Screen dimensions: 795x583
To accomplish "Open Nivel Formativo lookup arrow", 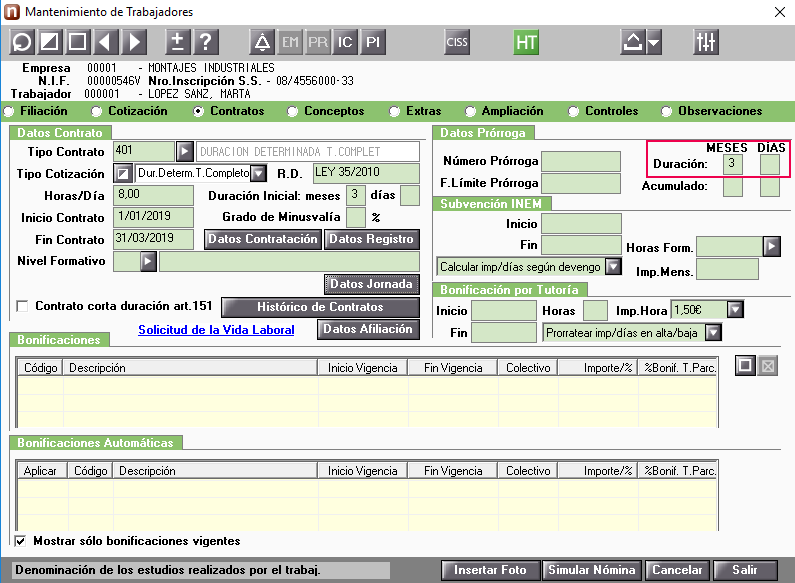I will pos(148,262).
